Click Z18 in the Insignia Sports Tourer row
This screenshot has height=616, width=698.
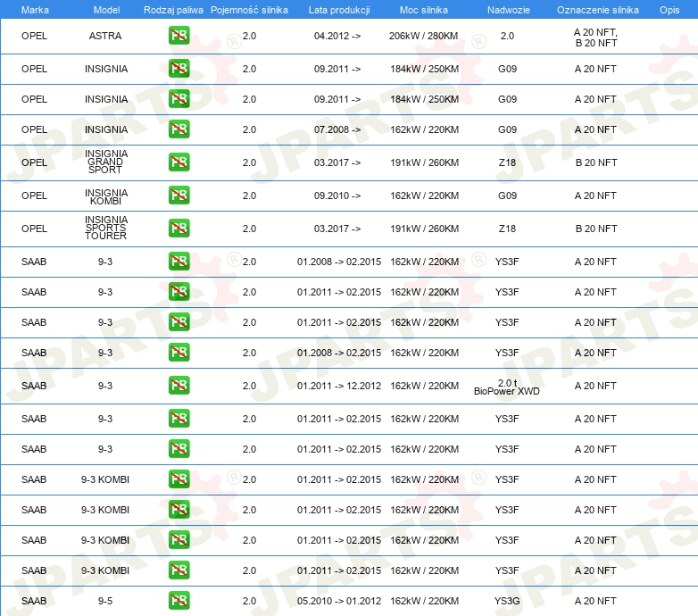click(507, 229)
